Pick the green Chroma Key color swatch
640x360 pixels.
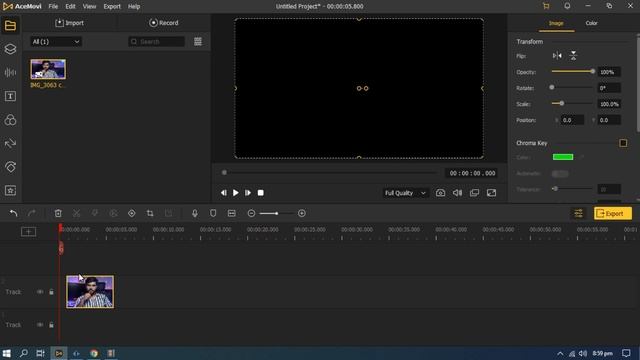[x=563, y=157]
